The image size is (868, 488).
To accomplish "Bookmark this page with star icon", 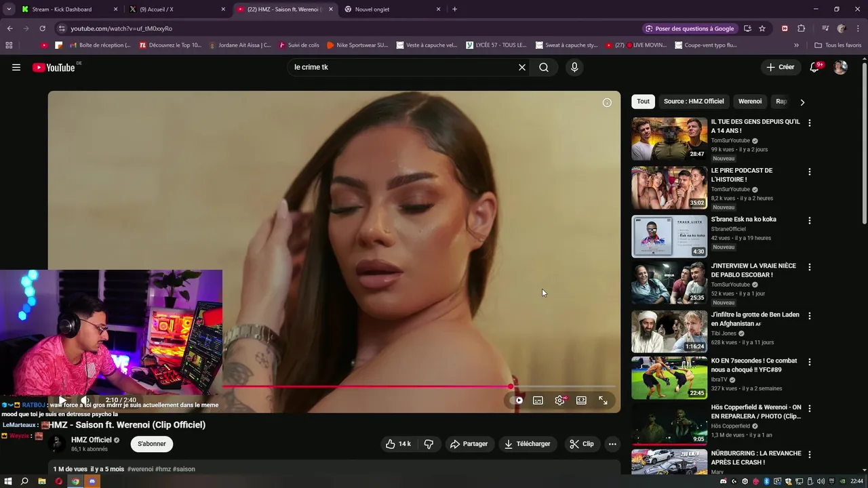I will coord(762,28).
